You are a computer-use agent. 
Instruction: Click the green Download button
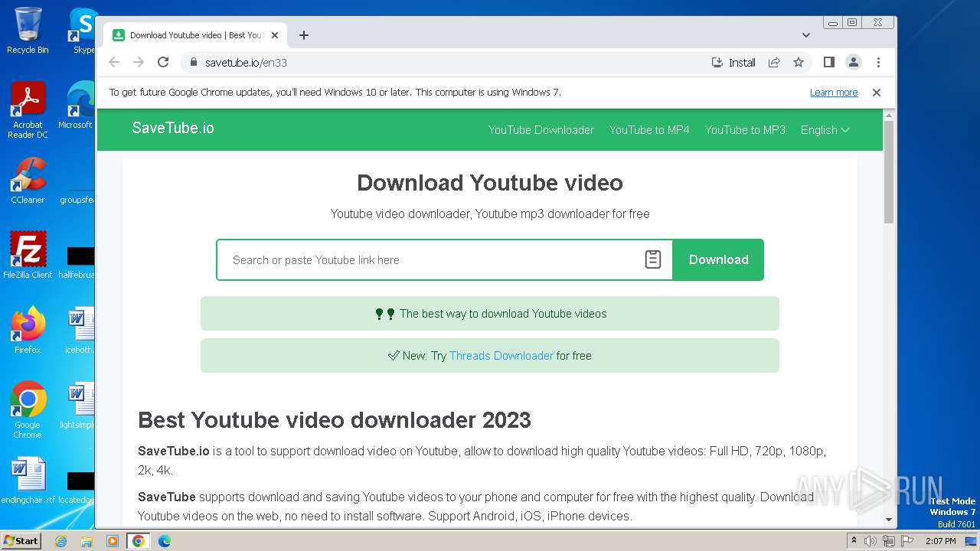click(x=718, y=260)
